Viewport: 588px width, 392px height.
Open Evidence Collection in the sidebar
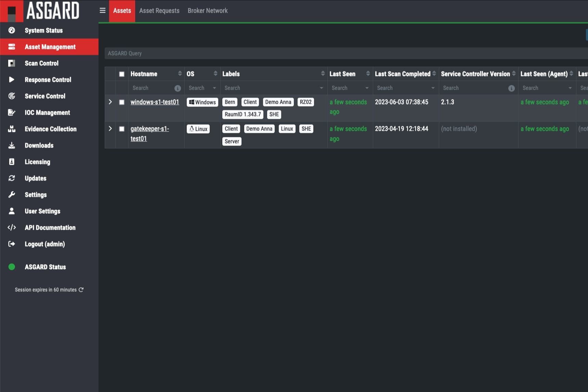click(49, 129)
